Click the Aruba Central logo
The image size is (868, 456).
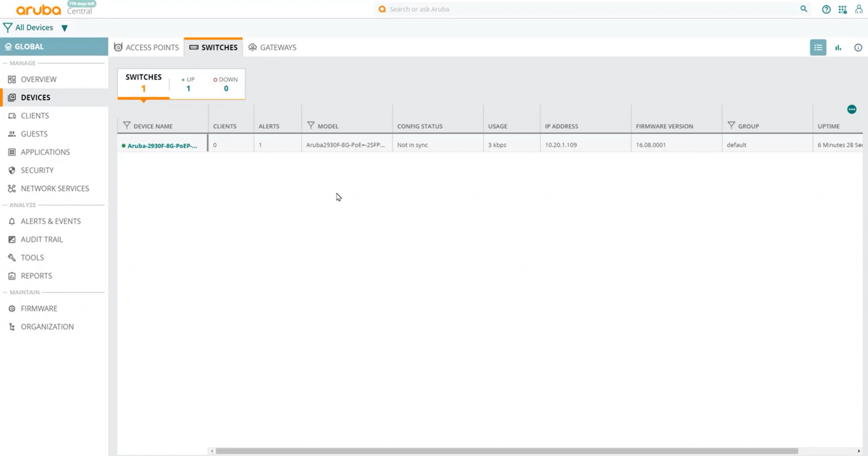(54, 9)
